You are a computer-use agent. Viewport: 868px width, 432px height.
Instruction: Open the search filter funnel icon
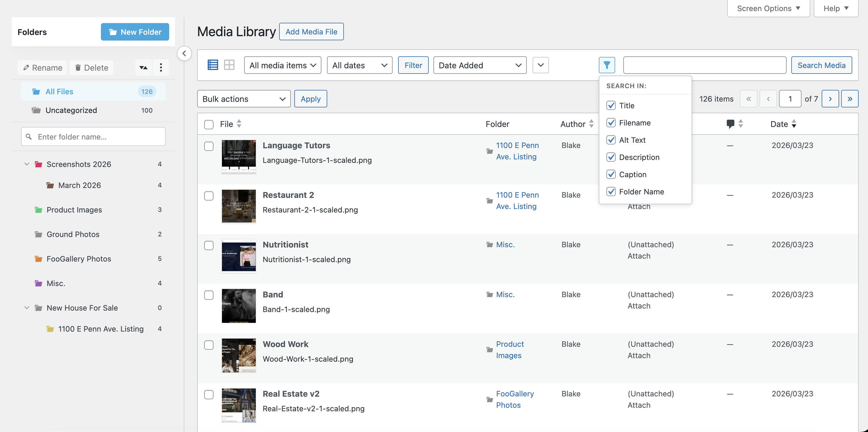[607, 65]
